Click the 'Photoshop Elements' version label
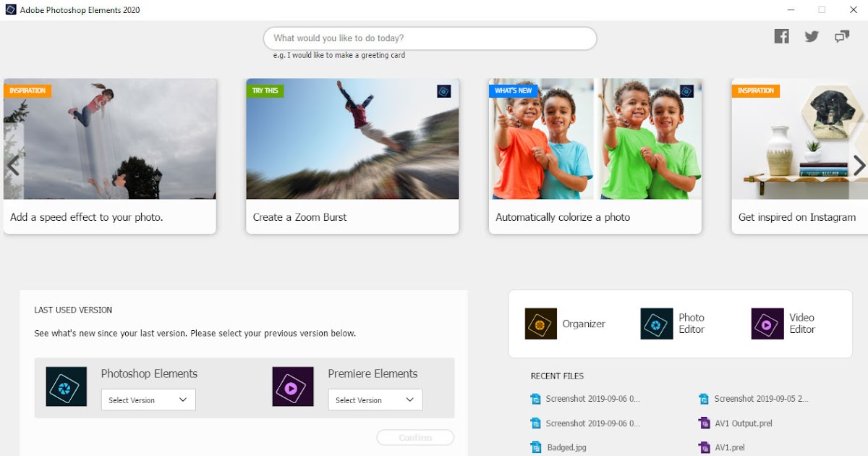Viewport: 868px width, 456px height. point(149,373)
